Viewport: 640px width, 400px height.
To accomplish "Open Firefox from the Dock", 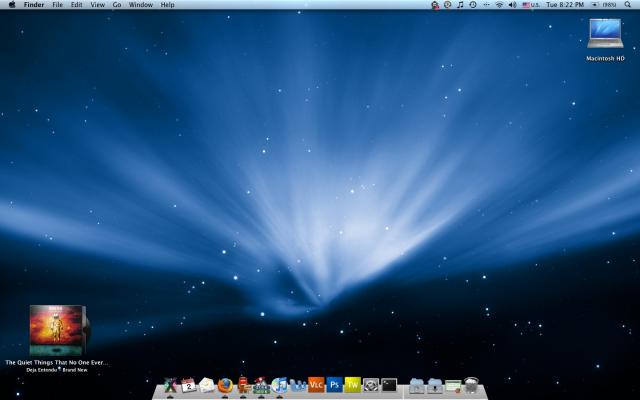I will coord(225,385).
